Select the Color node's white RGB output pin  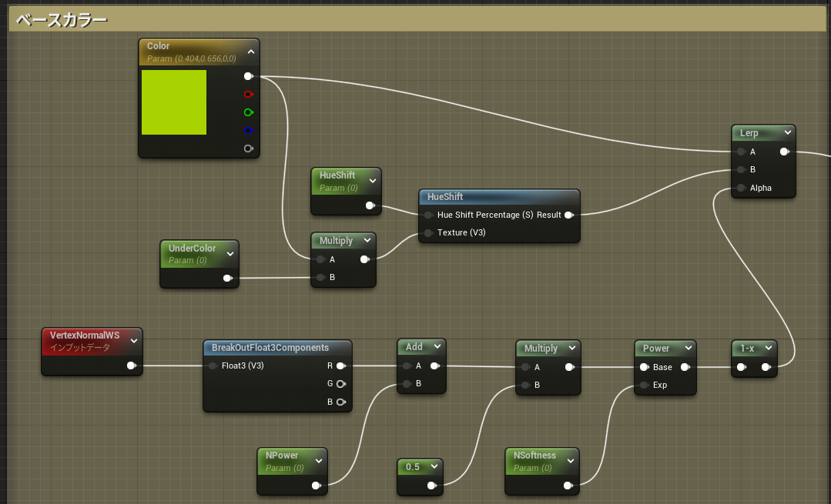point(249,76)
